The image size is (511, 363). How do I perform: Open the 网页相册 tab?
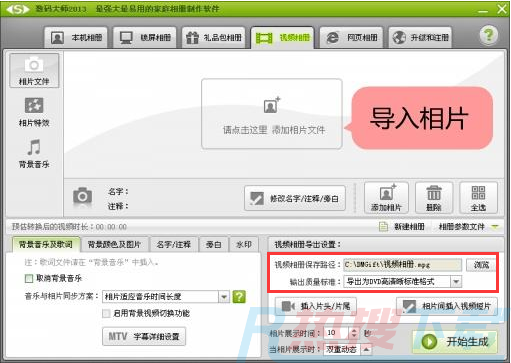(351, 37)
